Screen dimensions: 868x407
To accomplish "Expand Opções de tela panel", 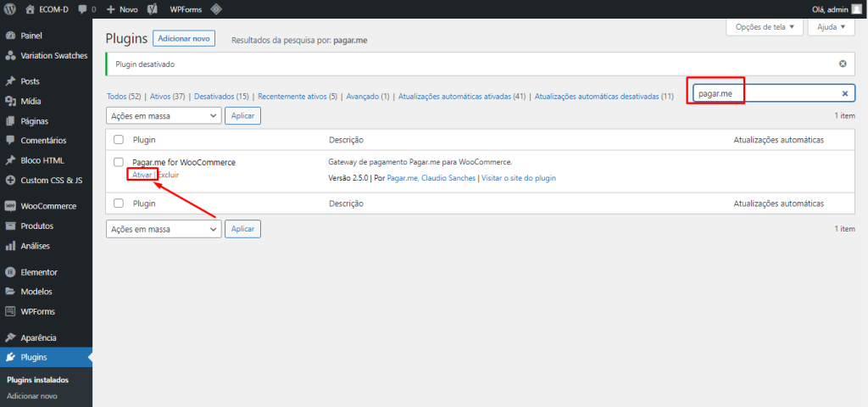I will 765,26.
